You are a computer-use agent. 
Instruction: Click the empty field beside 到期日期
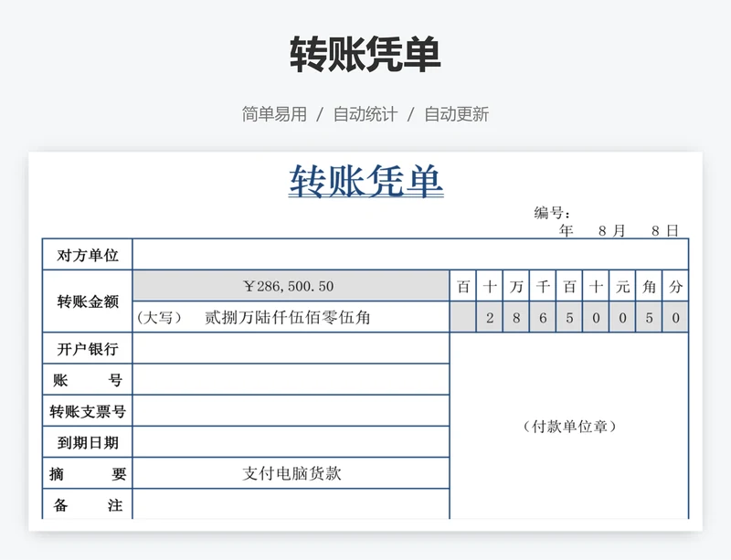click(x=291, y=442)
